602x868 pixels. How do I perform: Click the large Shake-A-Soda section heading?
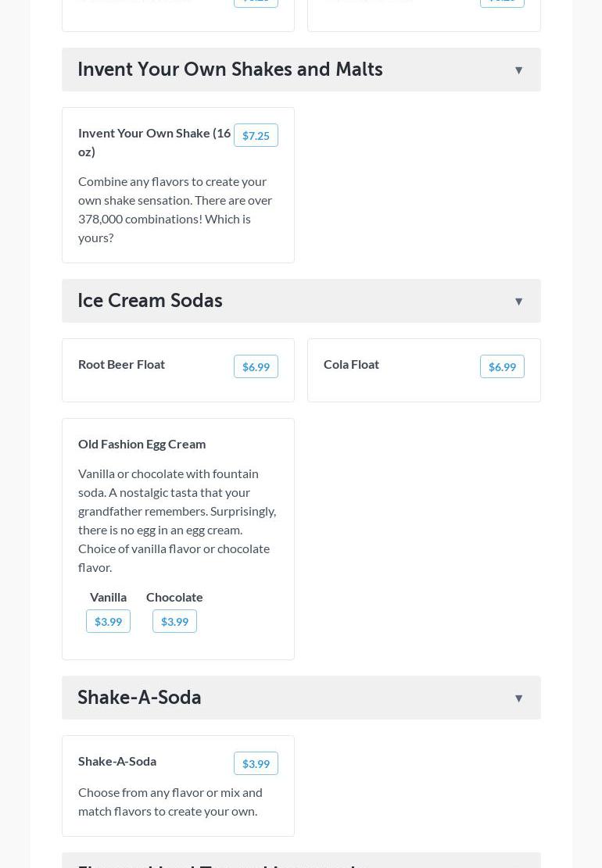pyautogui.click(x=139, y=698)
